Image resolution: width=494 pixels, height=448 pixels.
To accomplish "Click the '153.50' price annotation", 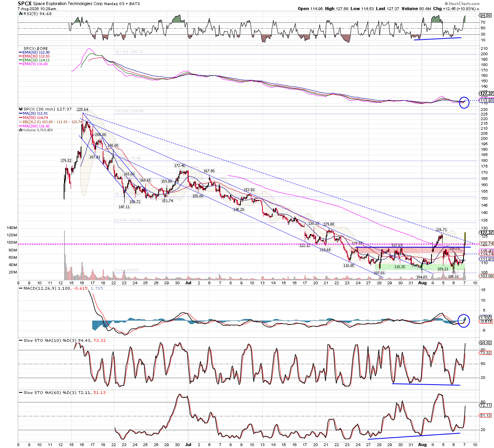I will tap(249, 190).
